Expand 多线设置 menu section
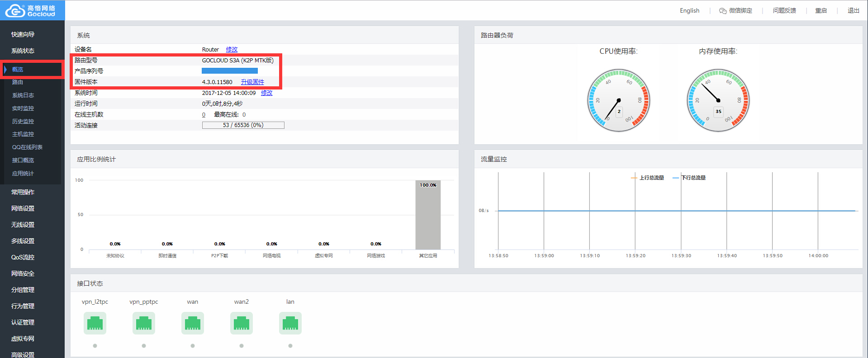Viewport: 868px width, 358px height. [x=23, y=241]
